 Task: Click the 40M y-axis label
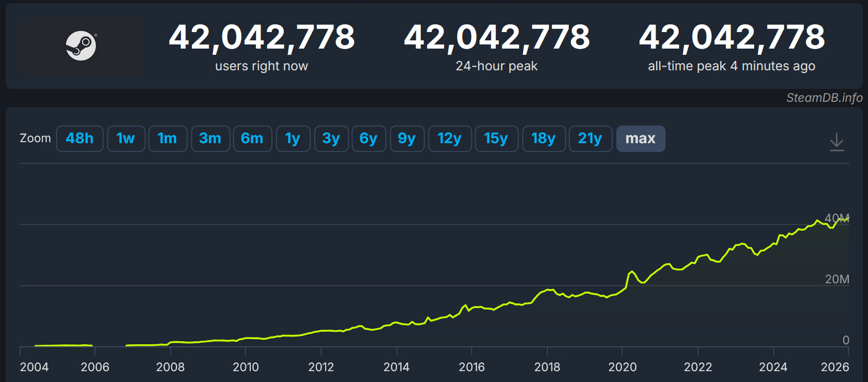tap(837, 218)
